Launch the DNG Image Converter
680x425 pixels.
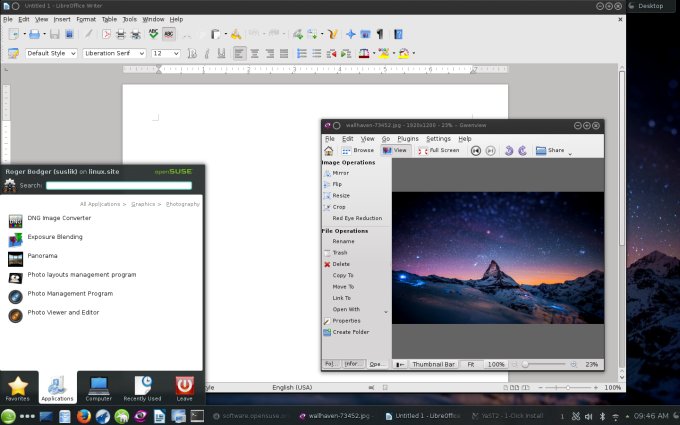click(x=60, y=218)
